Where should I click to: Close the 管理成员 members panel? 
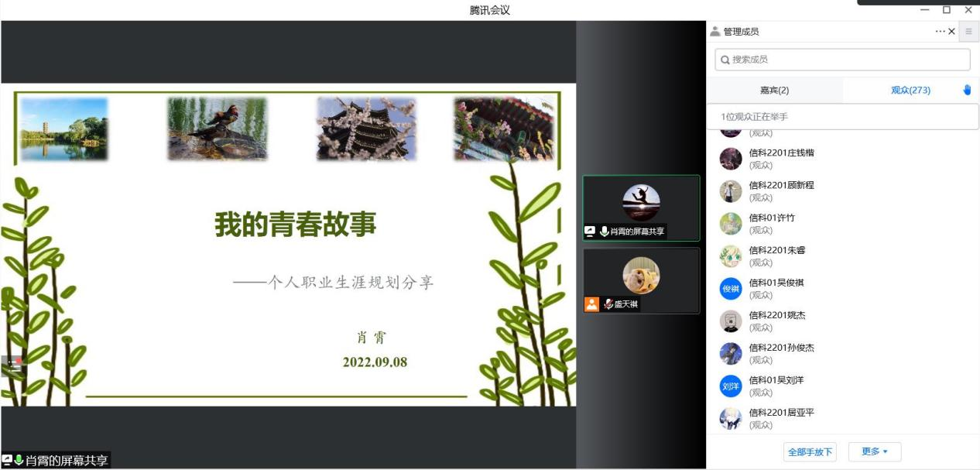pyautogui.click(x=952, y=31)
